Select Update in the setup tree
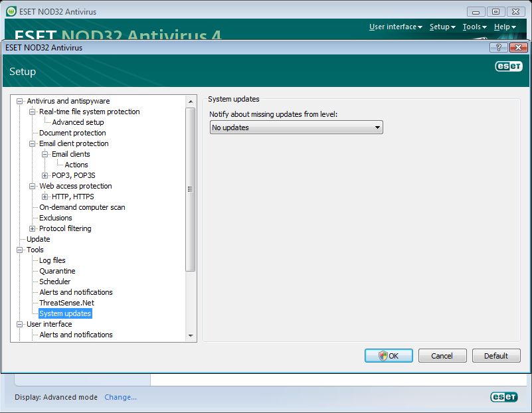Image resolution: width=532 pixels, height=413 pixels. click(x=39, y=239)
